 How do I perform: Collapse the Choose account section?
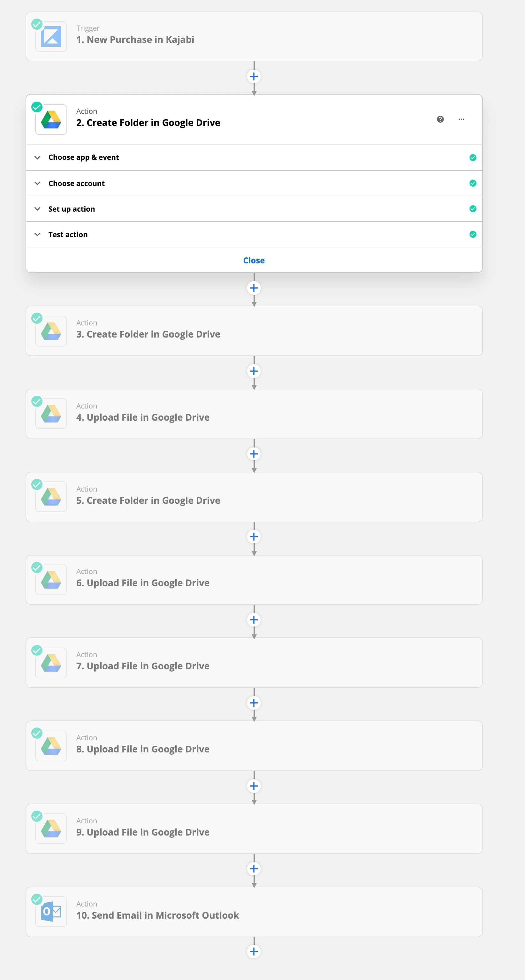point(37,183)
